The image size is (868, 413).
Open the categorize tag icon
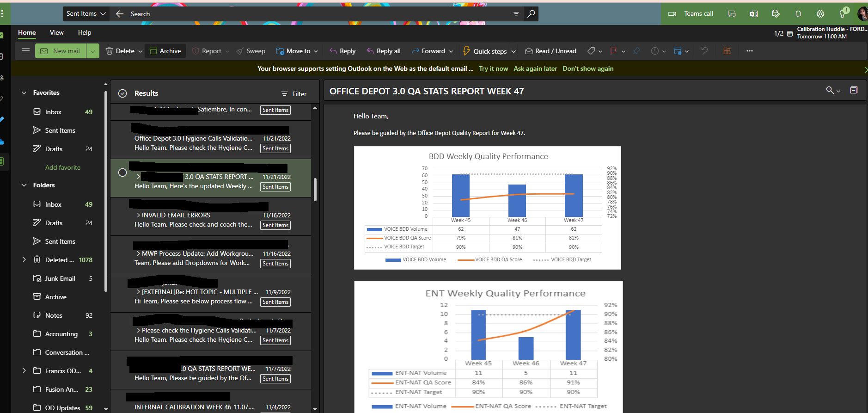591,51
